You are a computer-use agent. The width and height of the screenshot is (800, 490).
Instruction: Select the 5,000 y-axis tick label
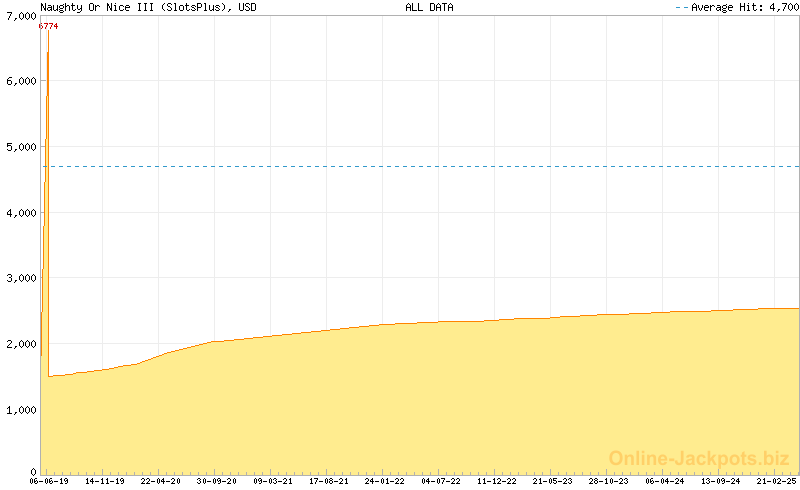pyautogui.click(x=20, y=147)
